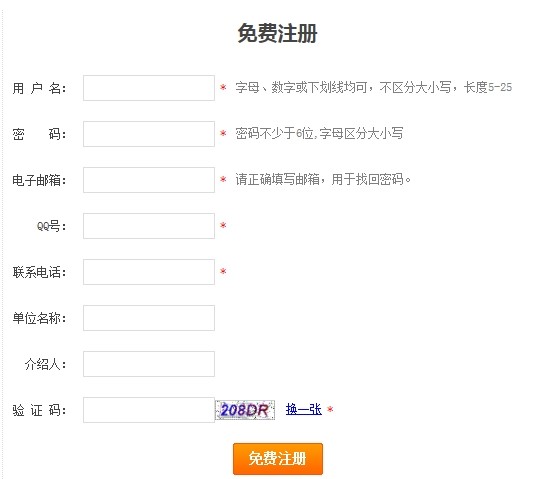The height and width of the screenshot is (479, 551).
Task: Focus the 密码 password input box
Action: coord(149,134)
